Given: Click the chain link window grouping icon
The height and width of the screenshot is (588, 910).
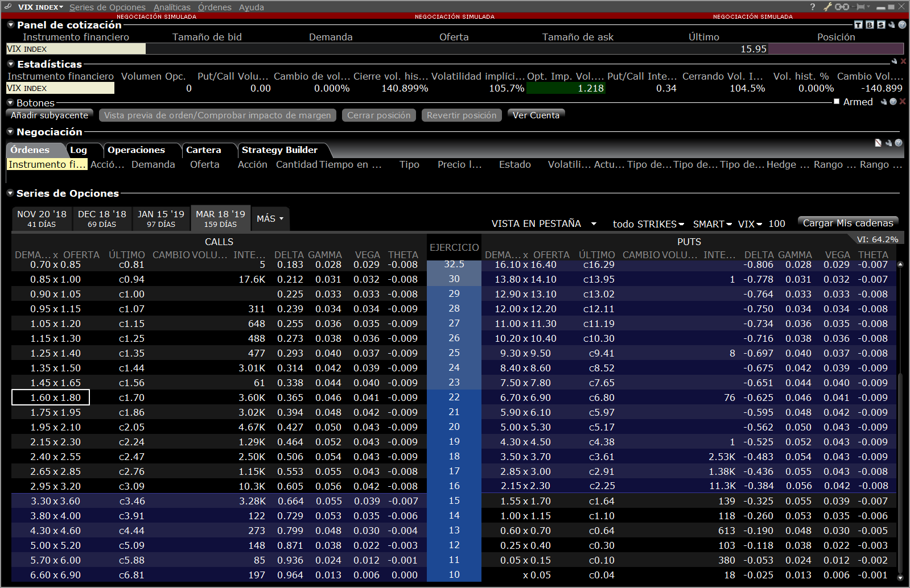Looking at the screenshot, I should (x=842, y=7).
